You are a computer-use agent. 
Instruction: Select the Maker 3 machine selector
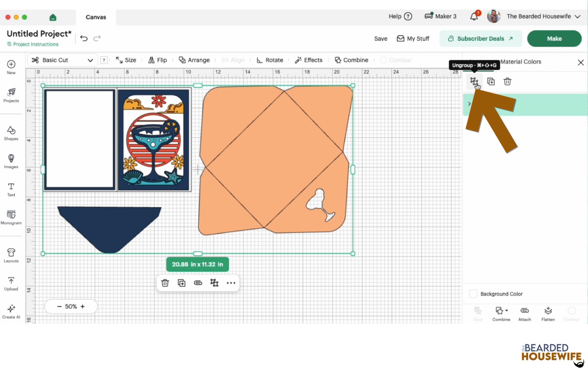[440, 16]
